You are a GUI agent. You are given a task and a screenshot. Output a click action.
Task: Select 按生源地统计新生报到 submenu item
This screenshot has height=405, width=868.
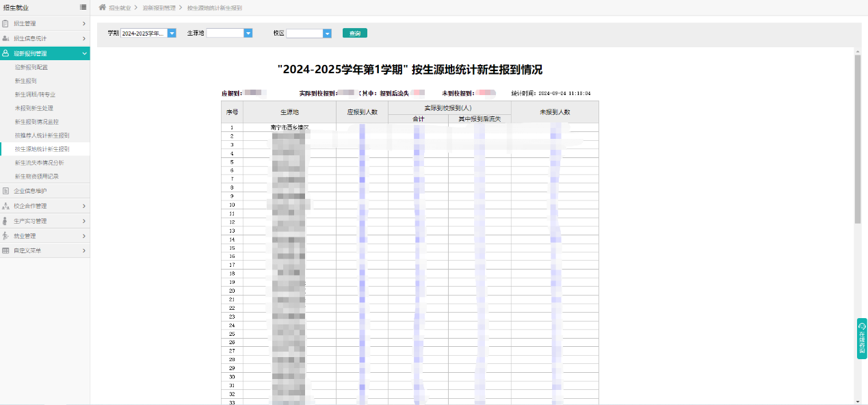pyautogui.click(x=42, y=148)
